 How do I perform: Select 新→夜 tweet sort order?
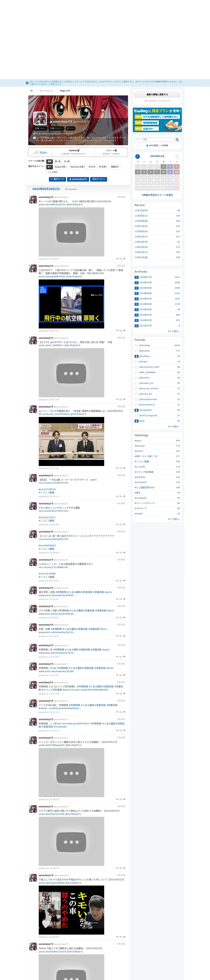[58, 161]
